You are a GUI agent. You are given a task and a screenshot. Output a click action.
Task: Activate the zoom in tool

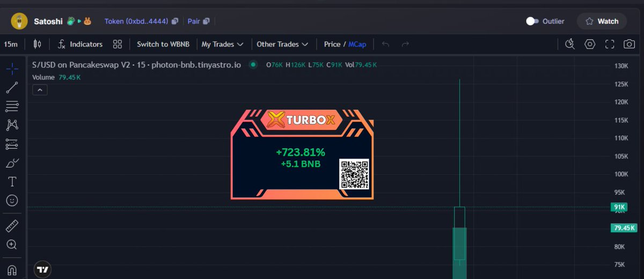pyautogui.click(x=12, y=245)
